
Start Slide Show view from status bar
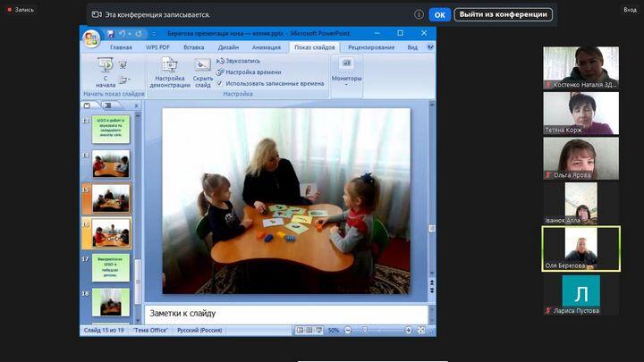[x=318, y=330]
